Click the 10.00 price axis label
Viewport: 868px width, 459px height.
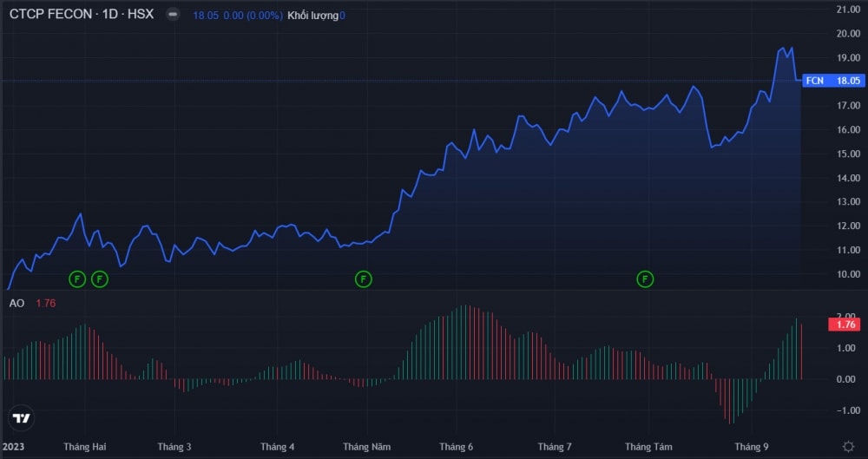click(849, 274)
